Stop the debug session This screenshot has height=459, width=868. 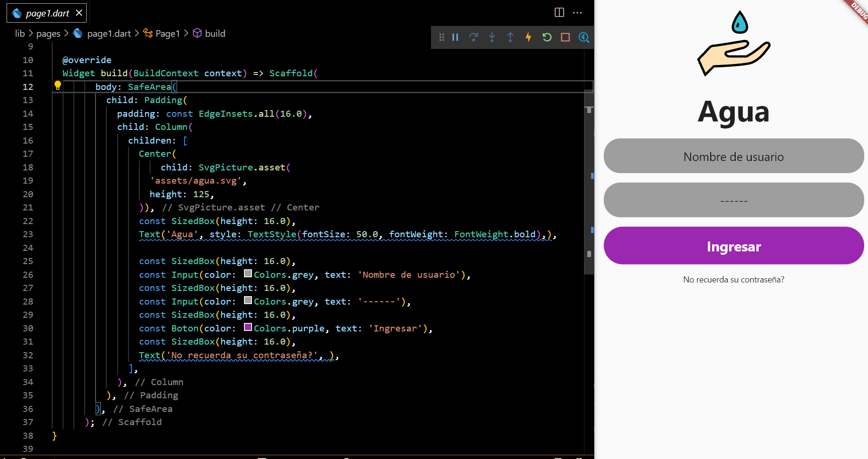[565, 37]
